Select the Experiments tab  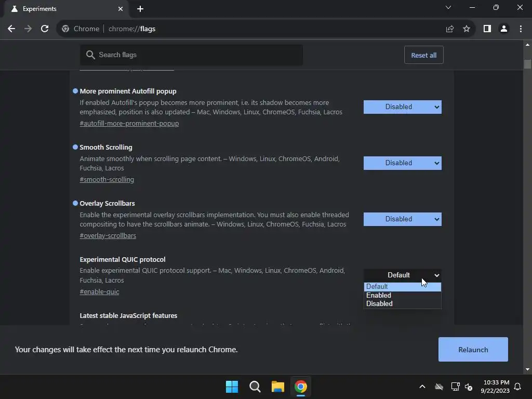(x=66, y=9)
